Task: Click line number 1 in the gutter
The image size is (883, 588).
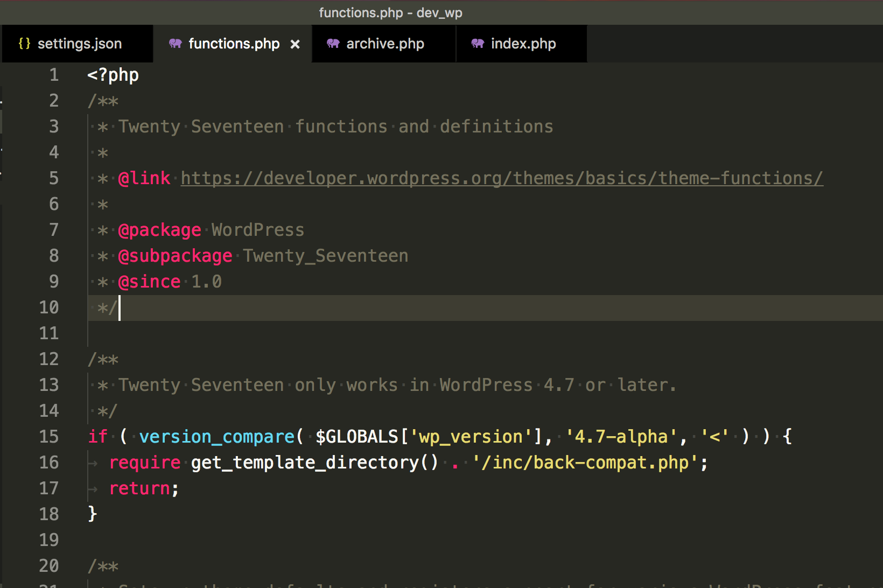Action: [54, 75]
